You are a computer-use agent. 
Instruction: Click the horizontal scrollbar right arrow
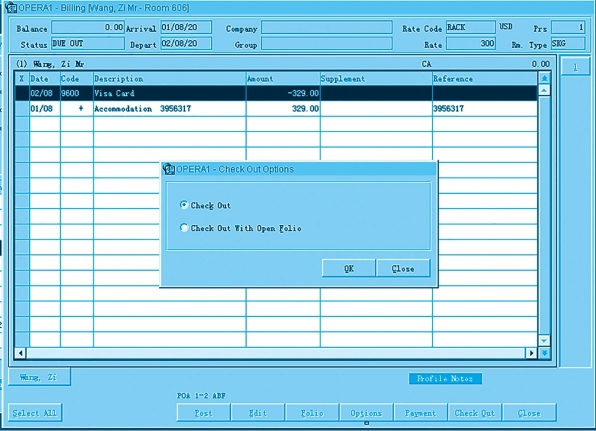[x=531, y=353]
